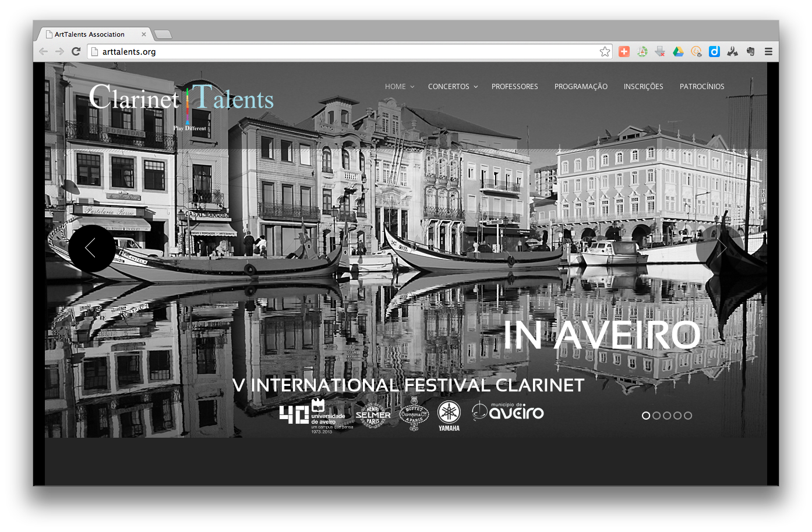Screen dimensions: 812x532
Task: Open the blue 'd' extension icon
Action: pos(714,52)
